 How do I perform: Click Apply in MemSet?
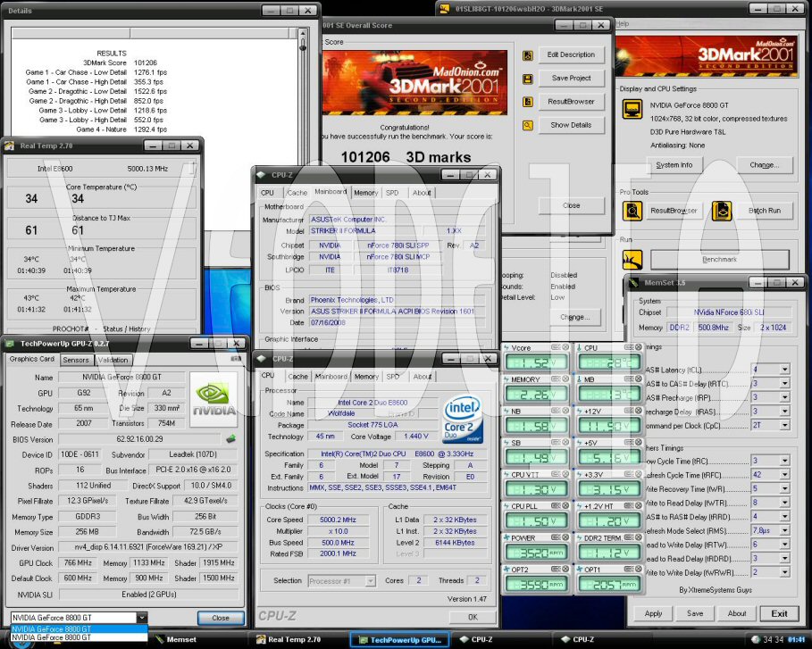[x=653, y=613]
